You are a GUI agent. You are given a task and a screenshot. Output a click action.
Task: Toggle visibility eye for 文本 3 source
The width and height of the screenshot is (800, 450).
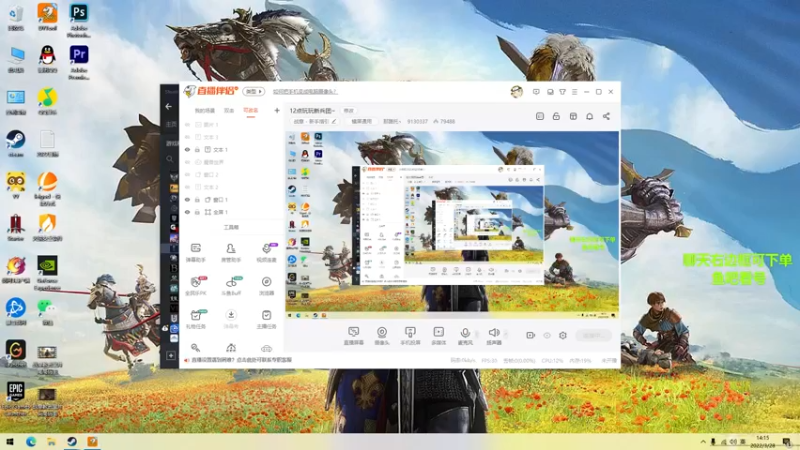pos(187,137)
